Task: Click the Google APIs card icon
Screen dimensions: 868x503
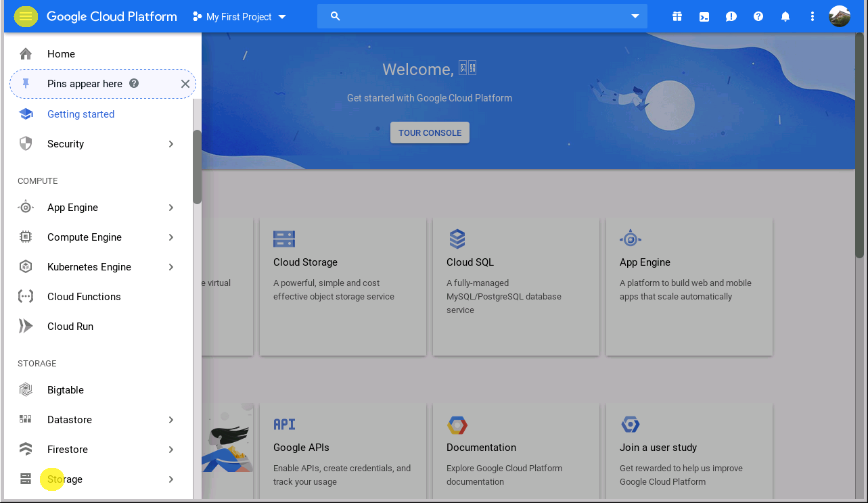Action: click(x=283, y=424)
